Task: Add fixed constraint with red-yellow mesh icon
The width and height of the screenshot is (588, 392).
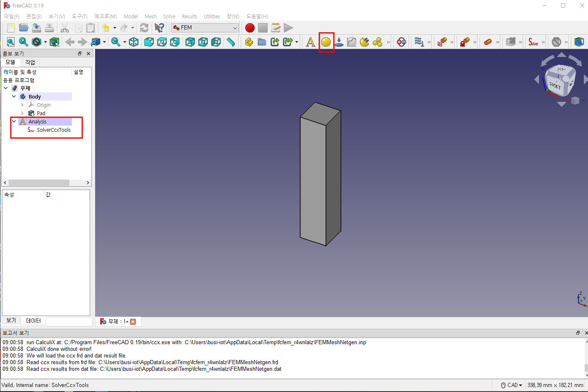Action: pyautogui.click(x=442, y=42)
